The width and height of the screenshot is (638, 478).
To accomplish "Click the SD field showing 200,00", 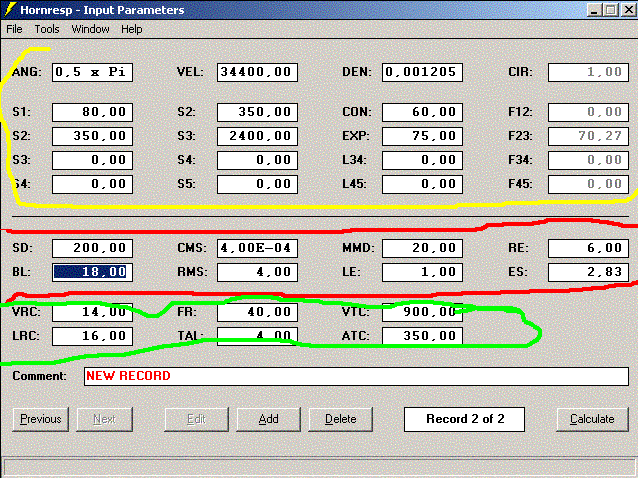I will [92, 248].
